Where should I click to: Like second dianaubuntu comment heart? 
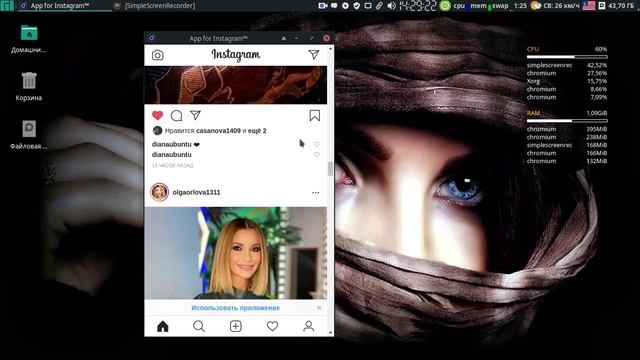pos(316,155)
